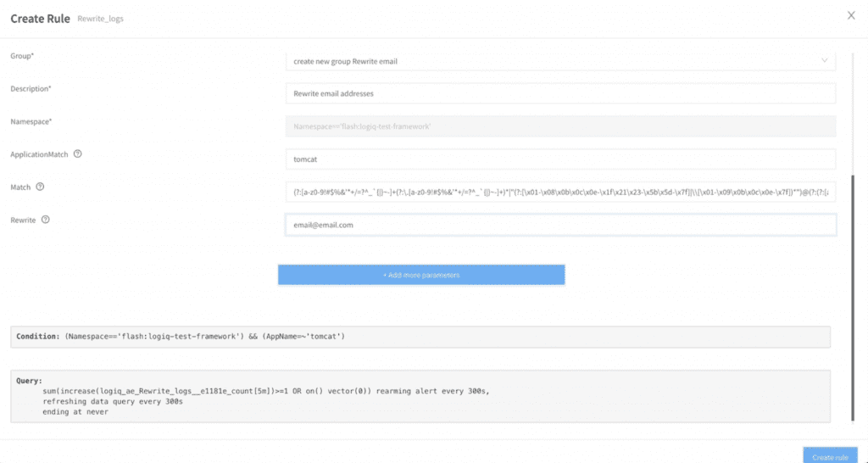Image resolution: width=868 pixels, height=463 pixels.
Task: Focus the Description field 'Rewrite email addresses'
Action: click(560, 93)
